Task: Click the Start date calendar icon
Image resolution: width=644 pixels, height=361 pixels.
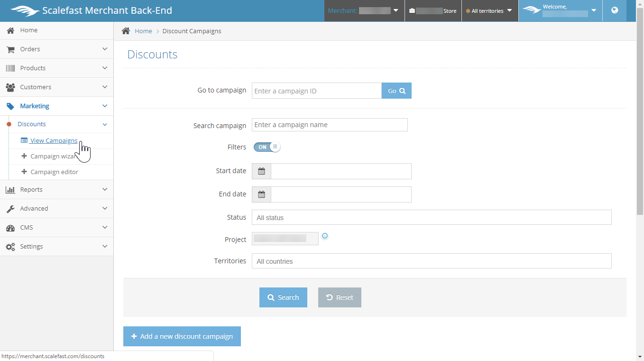Action: pos(261,171)
